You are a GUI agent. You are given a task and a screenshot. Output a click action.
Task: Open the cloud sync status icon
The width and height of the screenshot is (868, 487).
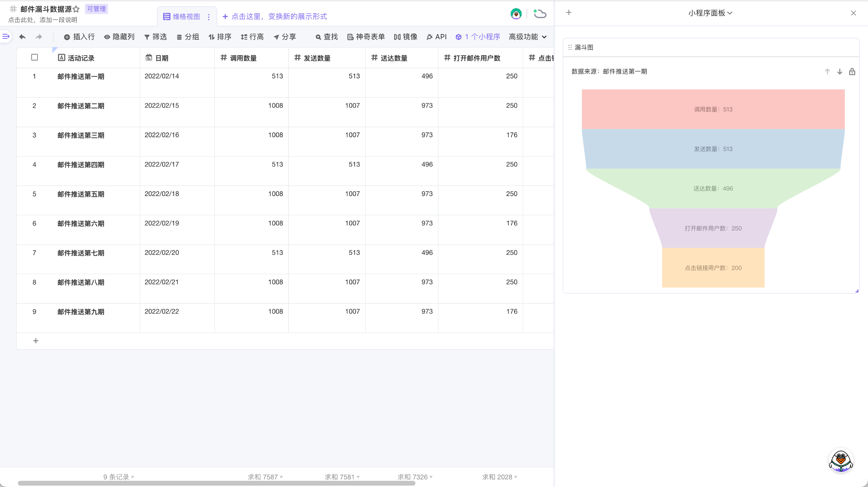tap(540, 14)
